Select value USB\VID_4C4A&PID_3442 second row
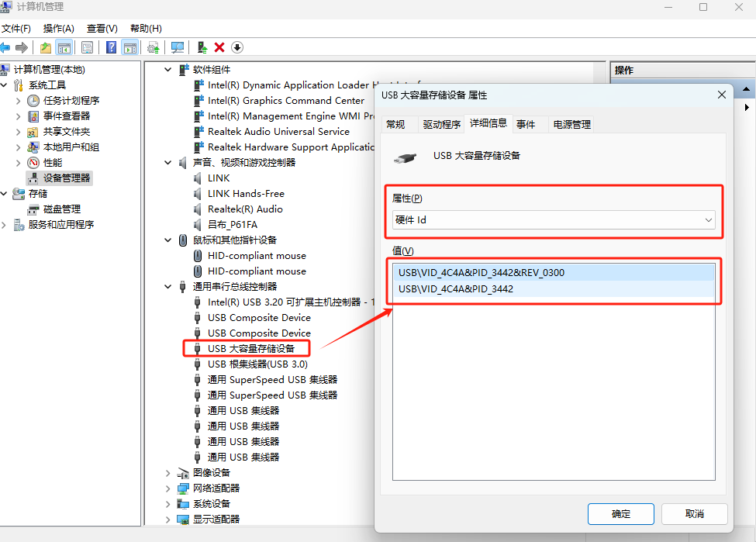756x542 pixels. point(554,289)
